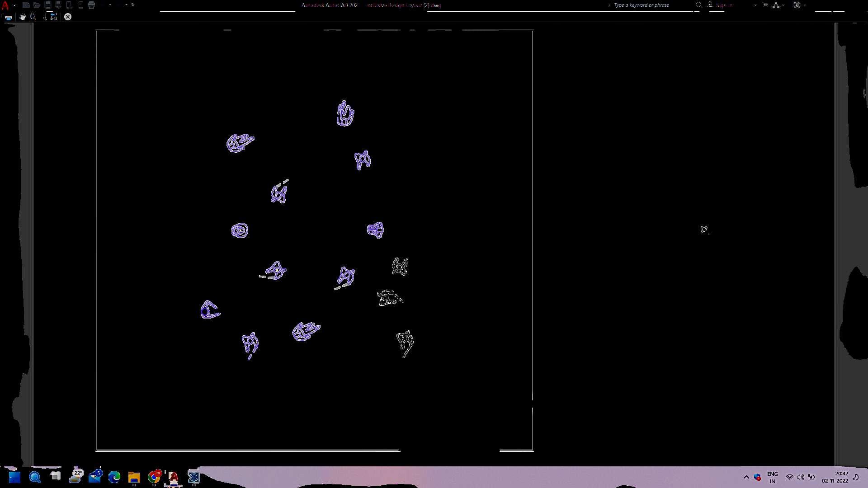Click the Sign In link
Viewport: 868px width, 488px height.
coord(724,5)
